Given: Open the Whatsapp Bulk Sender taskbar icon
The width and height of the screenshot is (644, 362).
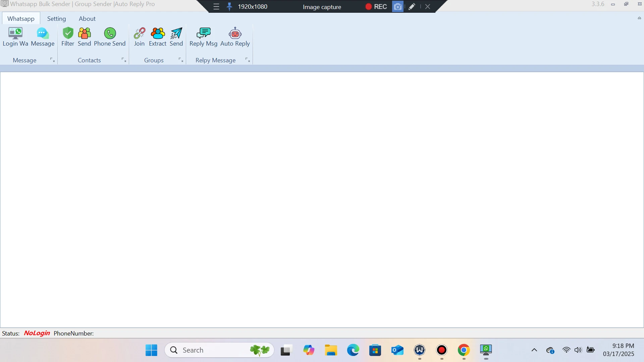Looking at the screenshot, I should point(486,350).
